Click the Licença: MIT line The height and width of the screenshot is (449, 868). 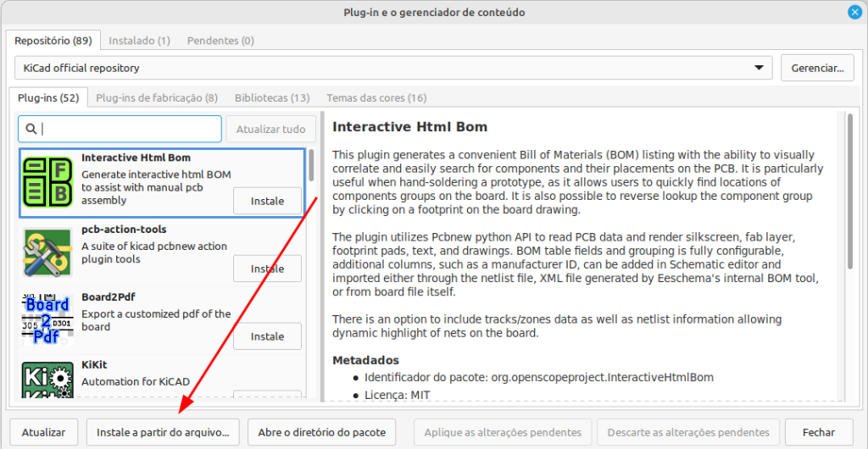[397, 395]
